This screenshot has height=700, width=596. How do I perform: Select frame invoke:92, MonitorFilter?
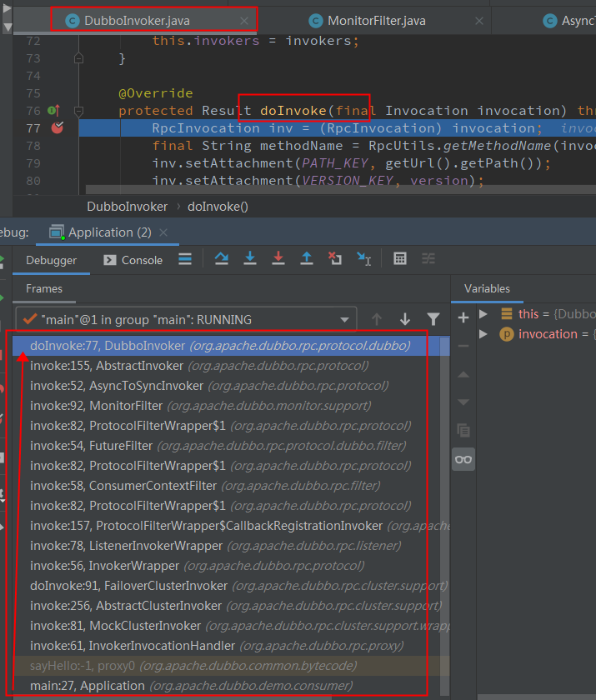(x=226, y=406)
